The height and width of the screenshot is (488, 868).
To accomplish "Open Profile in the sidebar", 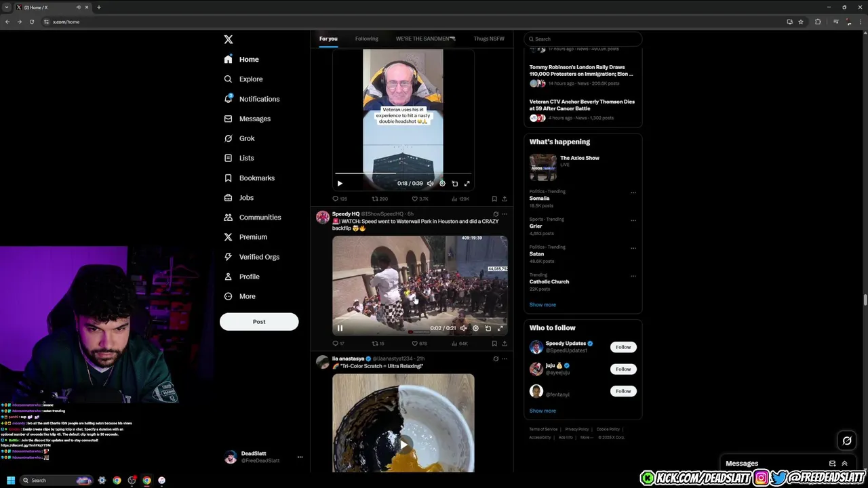I will [241, 277].
